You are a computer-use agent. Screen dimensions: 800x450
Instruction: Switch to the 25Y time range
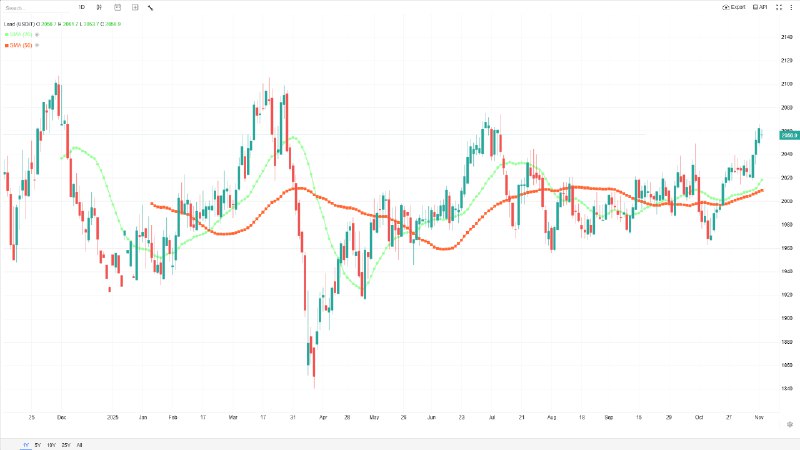tap(66, 443)
